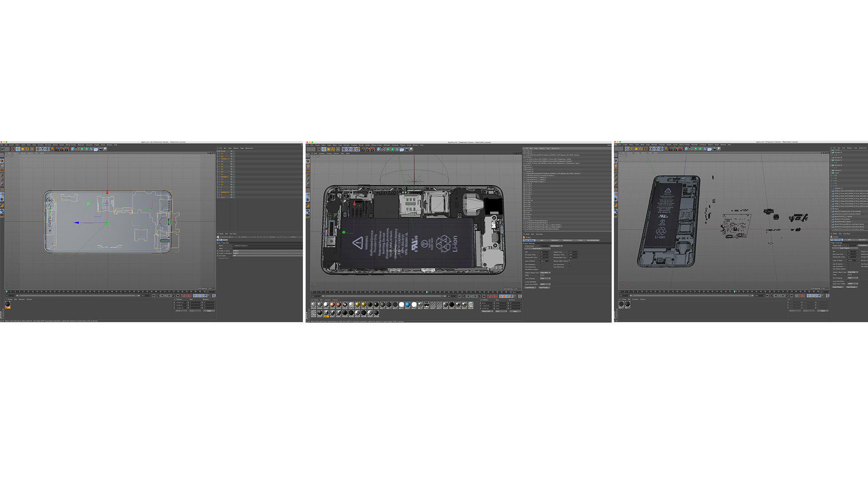Open the Default Object Color dropdown
This screenshot has width=868, height=488.
[x=545, y=272]
